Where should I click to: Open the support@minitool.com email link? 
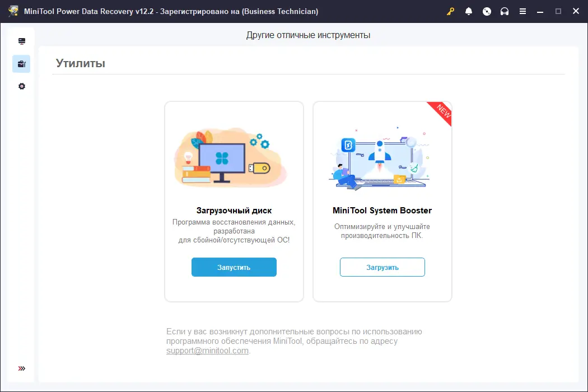[207, 351]
